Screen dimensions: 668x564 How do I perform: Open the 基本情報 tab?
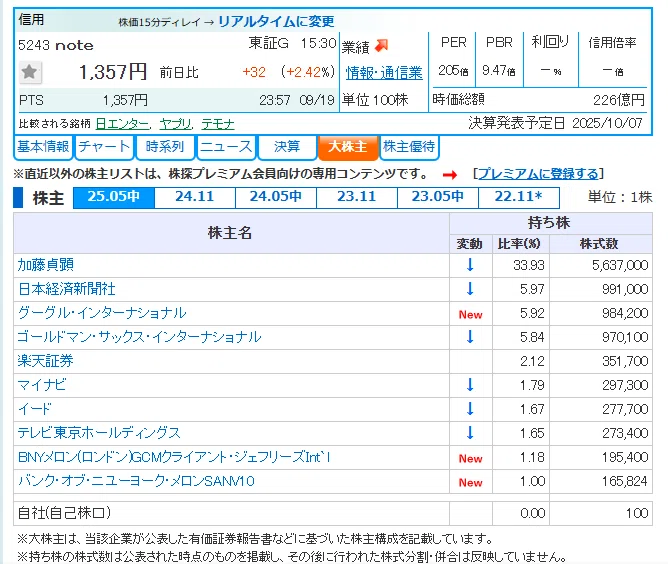pos(43,147)
